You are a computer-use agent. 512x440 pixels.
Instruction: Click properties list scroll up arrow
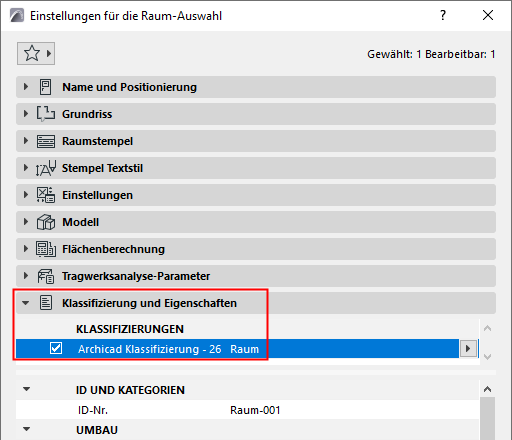pyautogui.click(x=487, y=389)
